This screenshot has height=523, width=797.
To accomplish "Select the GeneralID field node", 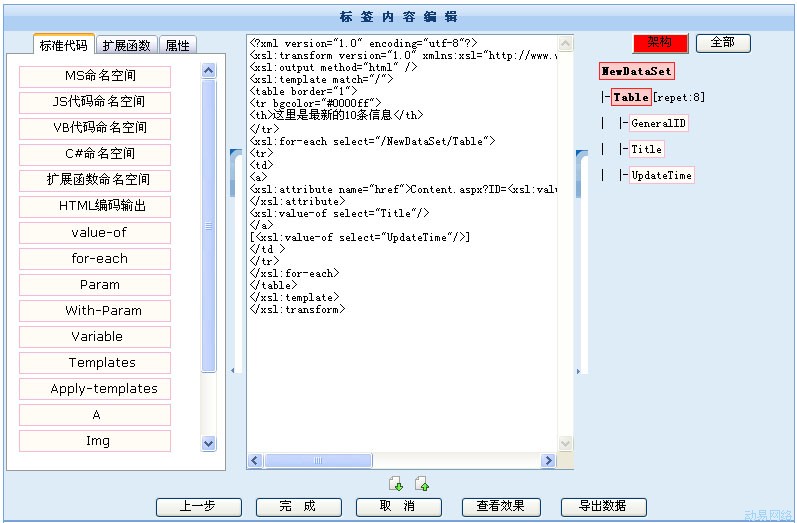I will (x=659, y=123).
